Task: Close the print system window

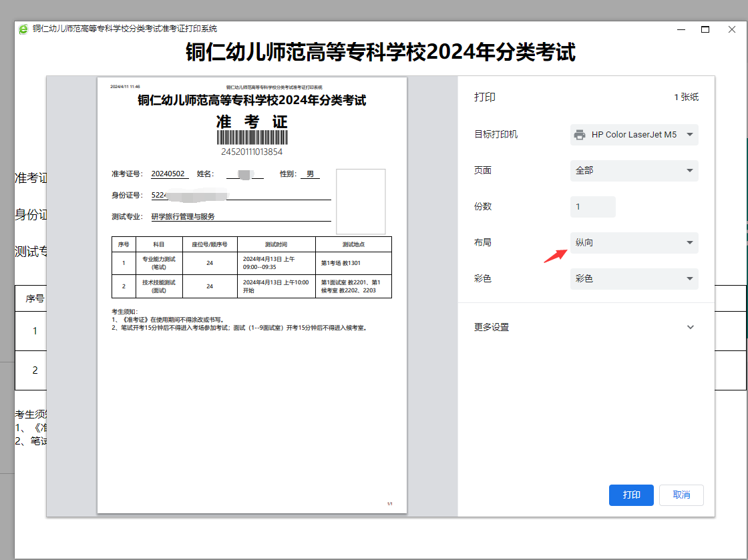Action: pos(731,29)
